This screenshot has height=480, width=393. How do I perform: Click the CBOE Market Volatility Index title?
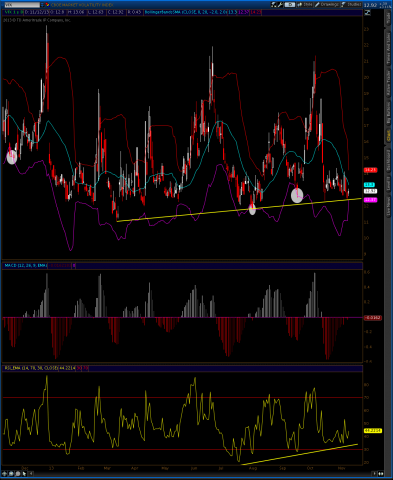pyautogui.click(x=82, y=5)
